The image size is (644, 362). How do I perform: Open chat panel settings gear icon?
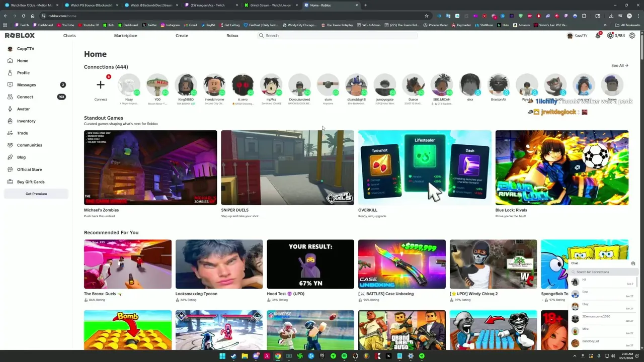[633, 263]
